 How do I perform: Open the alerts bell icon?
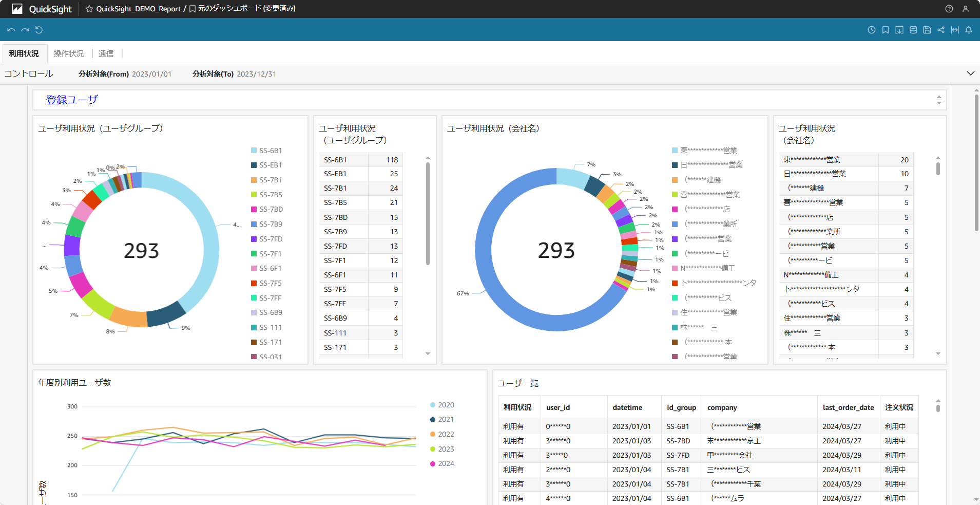point(969,30)
